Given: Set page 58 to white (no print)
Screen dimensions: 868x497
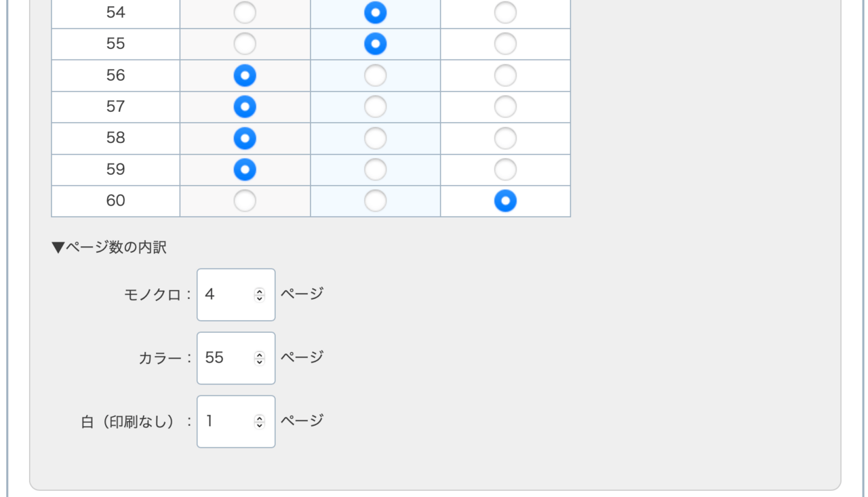Looking at the screenshot, I should tap(505, 138).
